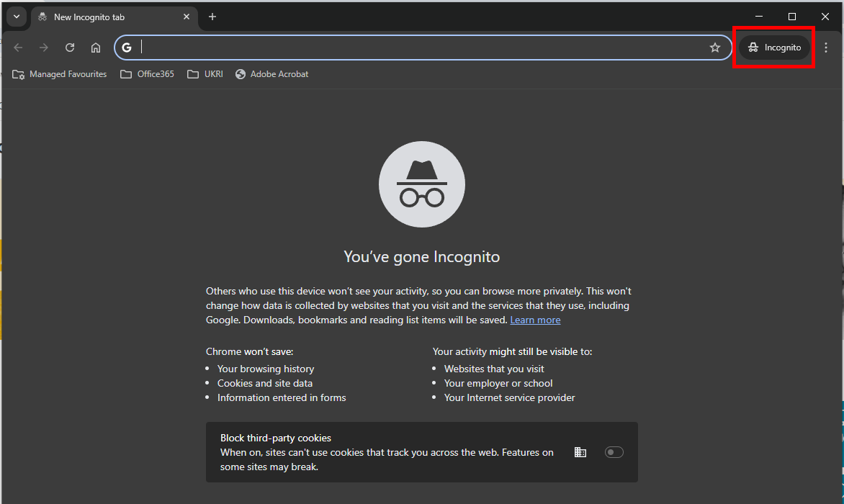The width and height of the screenshot is (844, 504).
Task: Select the New Incognito tab
Action: (114, 17)
